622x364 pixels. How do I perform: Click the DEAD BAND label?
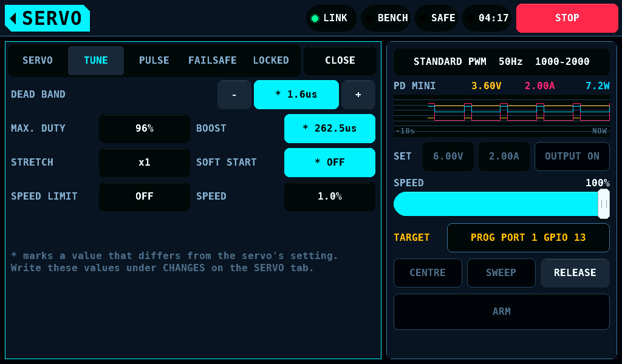tap(38, 95)
